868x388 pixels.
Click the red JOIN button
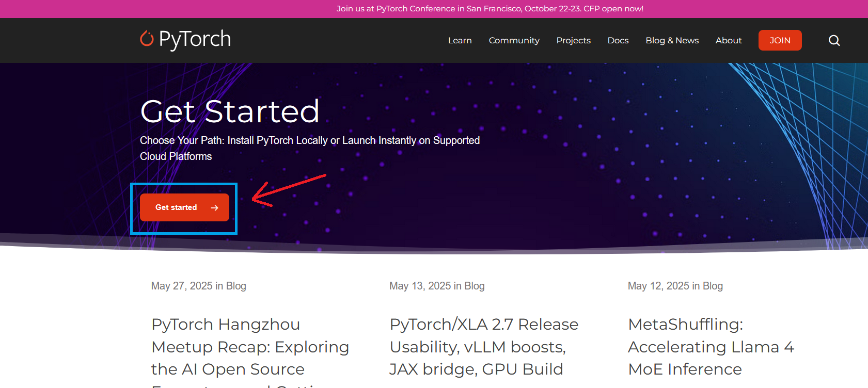coord(780,40)
